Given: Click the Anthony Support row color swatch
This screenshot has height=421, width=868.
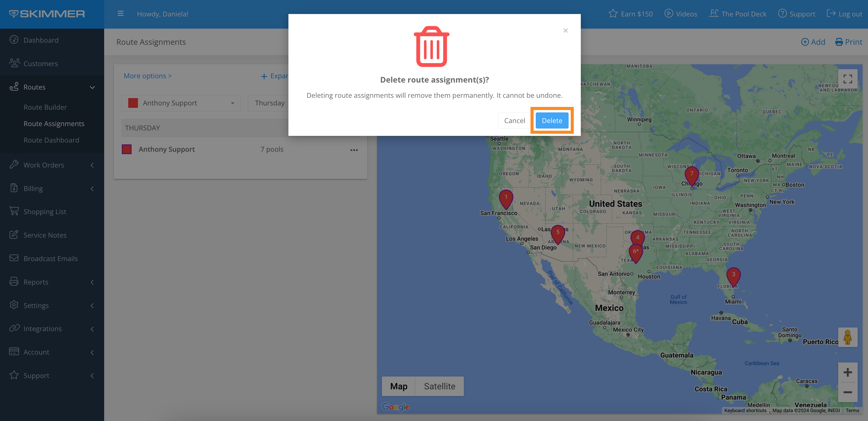Looking at the screenshot, I should click(127, 149).
